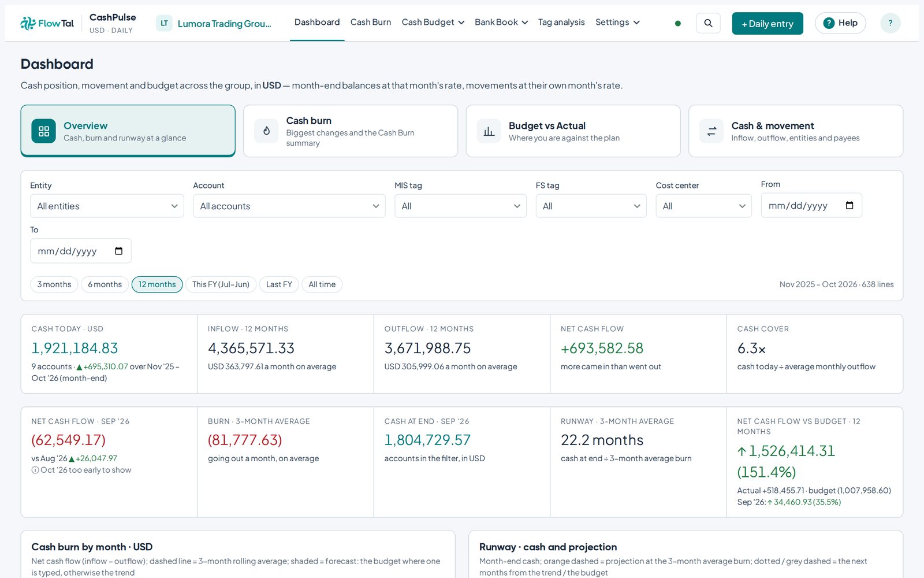Click the Overview grid icon
The height and width of the screenshot is (578, 924).
coord(44,131)
